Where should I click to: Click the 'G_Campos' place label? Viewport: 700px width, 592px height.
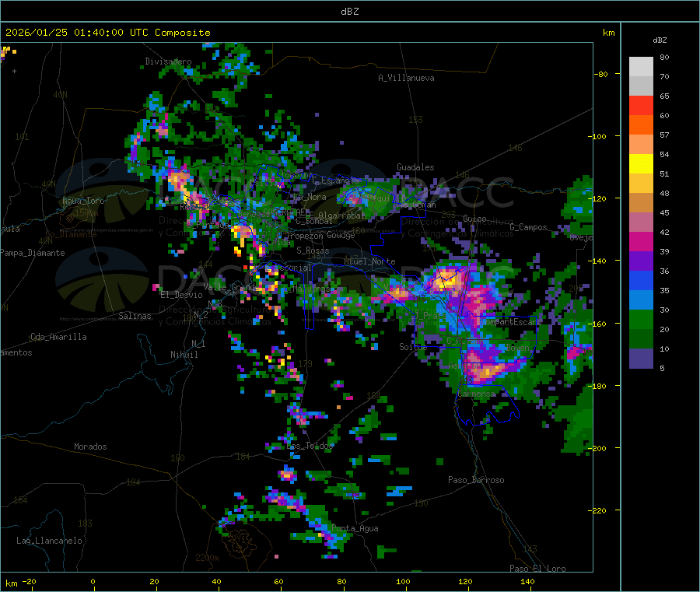click(x=528, y=227)
